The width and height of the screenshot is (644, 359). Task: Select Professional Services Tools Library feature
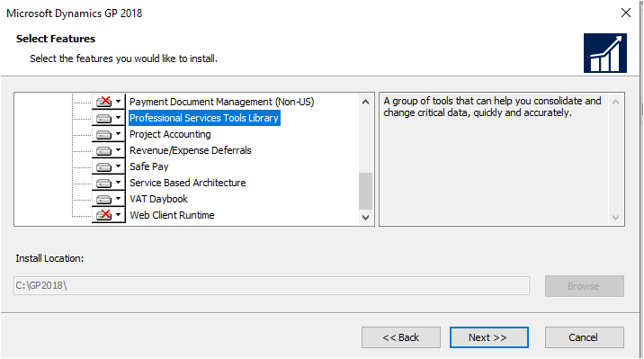(204, 118)
